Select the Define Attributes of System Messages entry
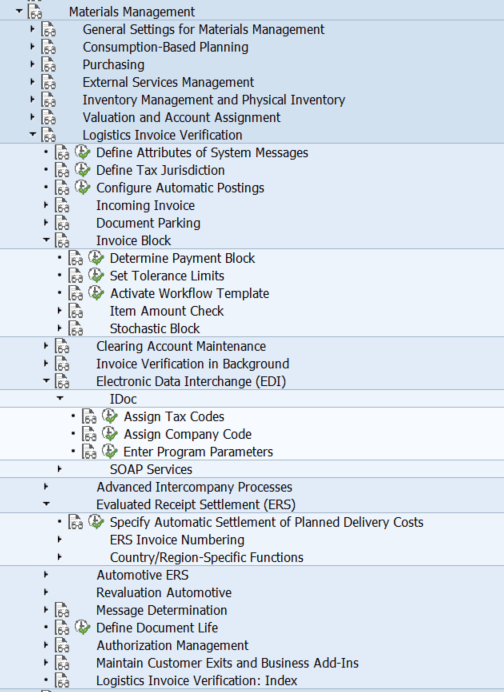 point(202,153)
